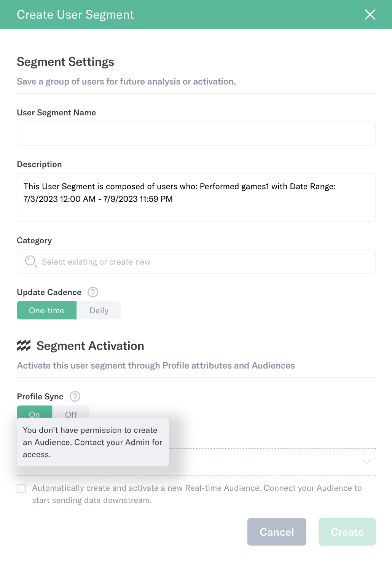This screenshot has height=565, width=392.
Task: Click the Profile Sync help icon
Action: 75,396
